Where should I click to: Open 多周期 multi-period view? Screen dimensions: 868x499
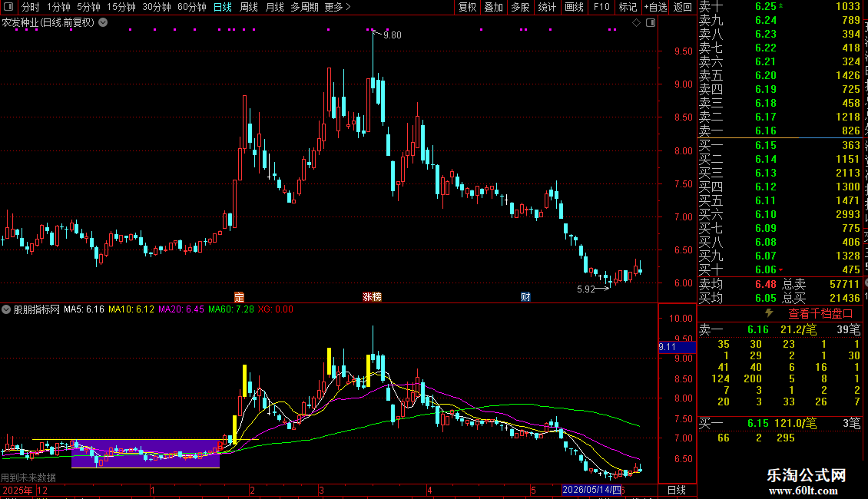(304, 7)
